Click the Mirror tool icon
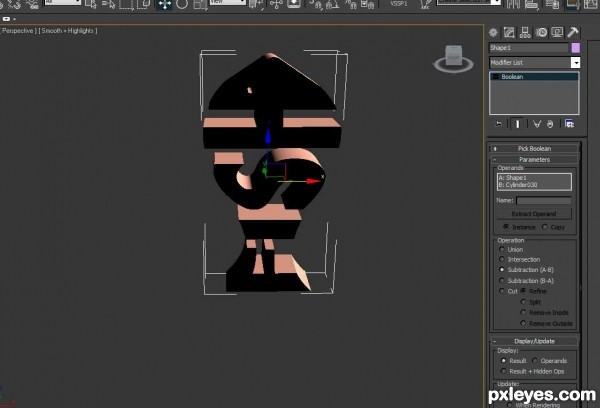 (513, 4)
